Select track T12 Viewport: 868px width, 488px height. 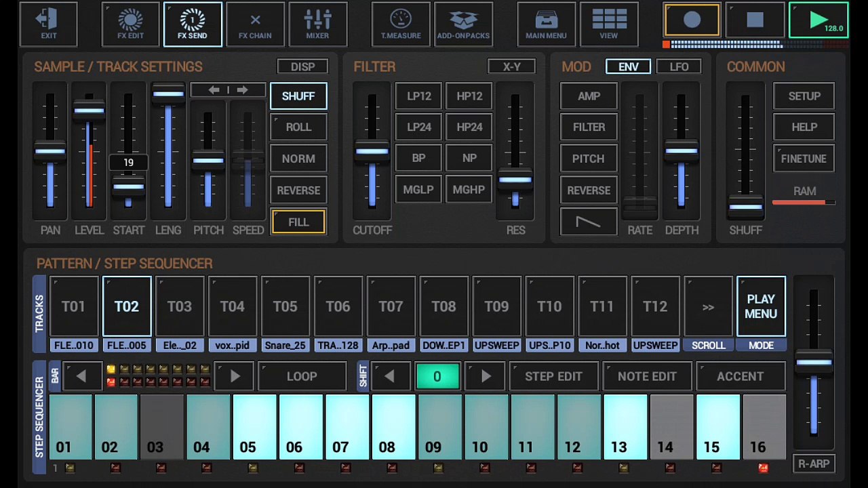[x=655, y=306]
